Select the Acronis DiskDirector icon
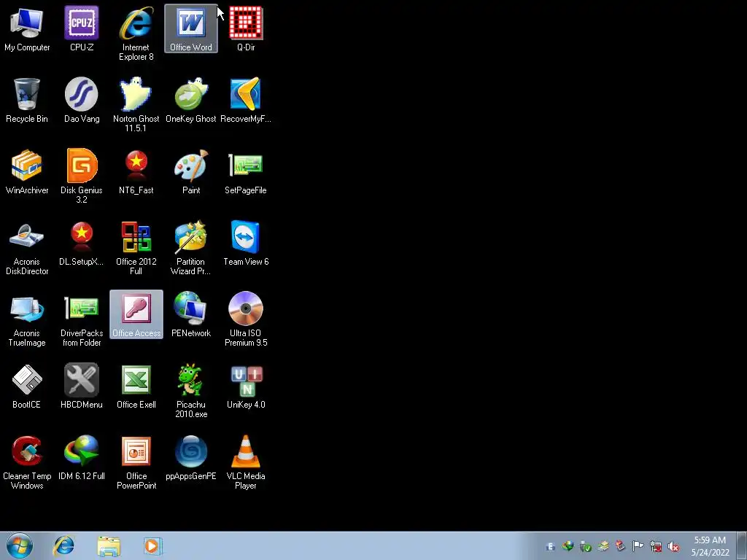 tap(27, 248)
